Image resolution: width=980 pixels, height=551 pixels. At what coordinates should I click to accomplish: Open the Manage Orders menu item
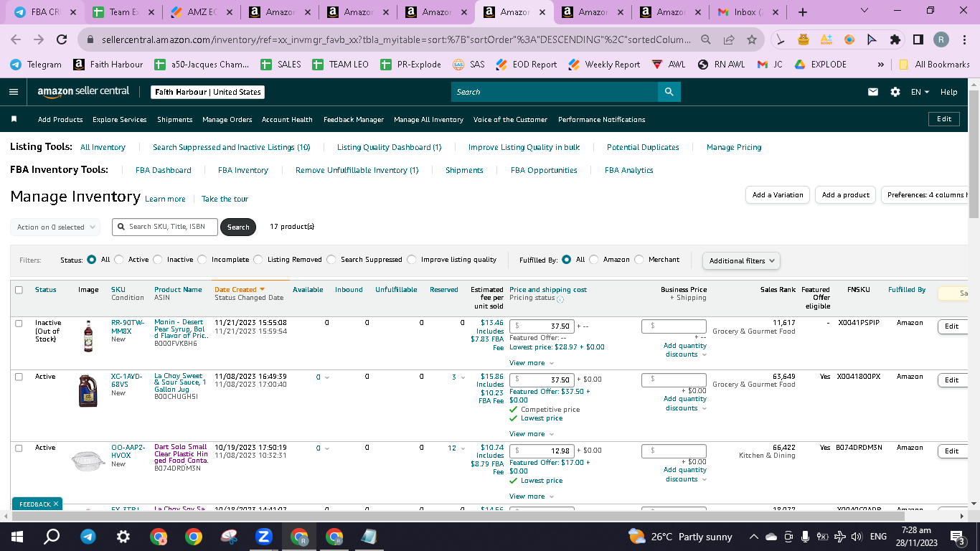coord(227,120)
